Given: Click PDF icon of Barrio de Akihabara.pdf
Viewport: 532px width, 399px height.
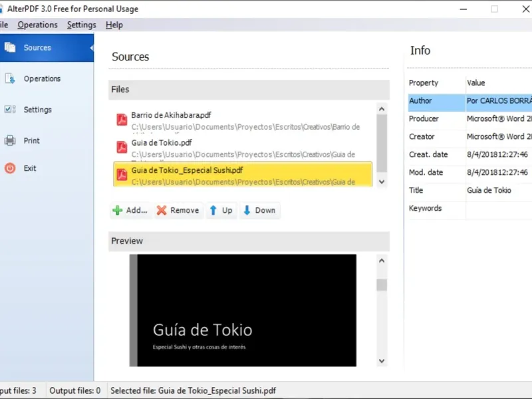Looking at the screenshot, I should coord(122,119).
